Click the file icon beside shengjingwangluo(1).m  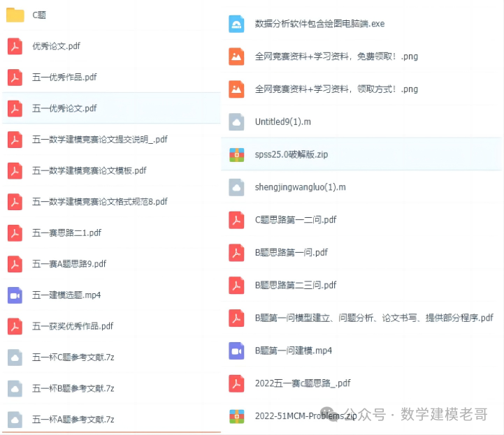(236, 188)
